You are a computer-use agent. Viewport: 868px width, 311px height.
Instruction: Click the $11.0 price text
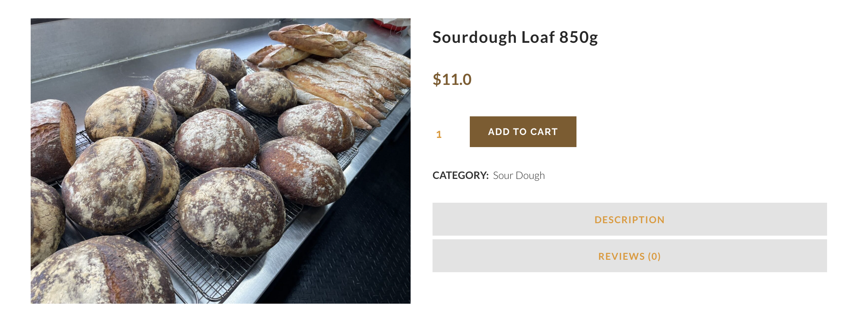[452, 79]
